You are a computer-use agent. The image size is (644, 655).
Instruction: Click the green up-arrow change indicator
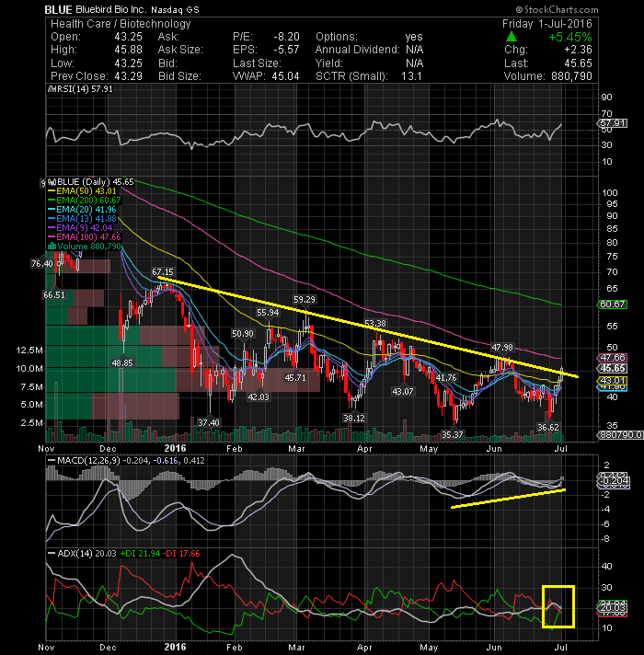click(512, 37)
